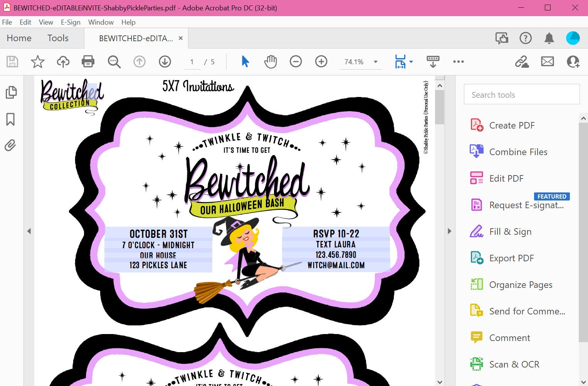Collapse left navigation pane arrow
This screenshot has height=386, width=588.
(x=29, y=231)
